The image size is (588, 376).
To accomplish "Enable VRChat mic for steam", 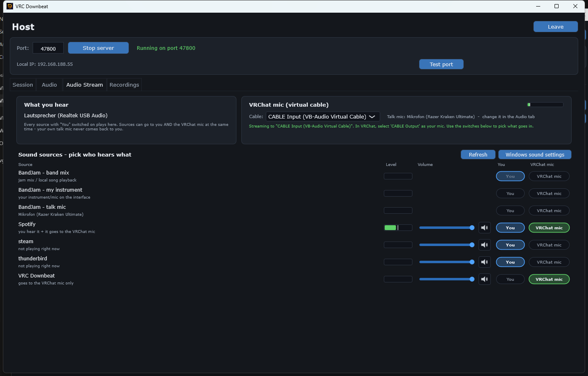I will click(x=549, y=245).
